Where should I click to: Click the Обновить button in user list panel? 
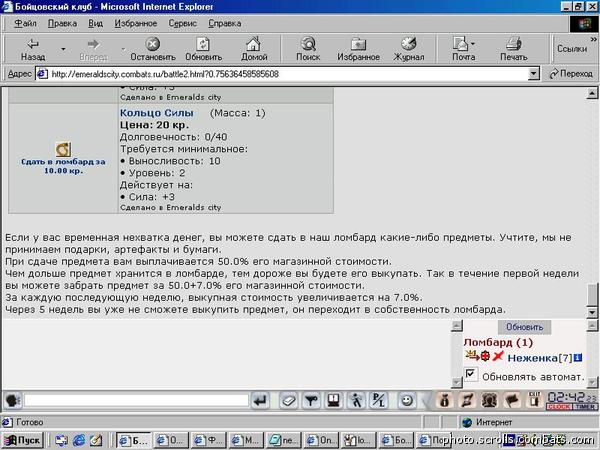(525, 327)
